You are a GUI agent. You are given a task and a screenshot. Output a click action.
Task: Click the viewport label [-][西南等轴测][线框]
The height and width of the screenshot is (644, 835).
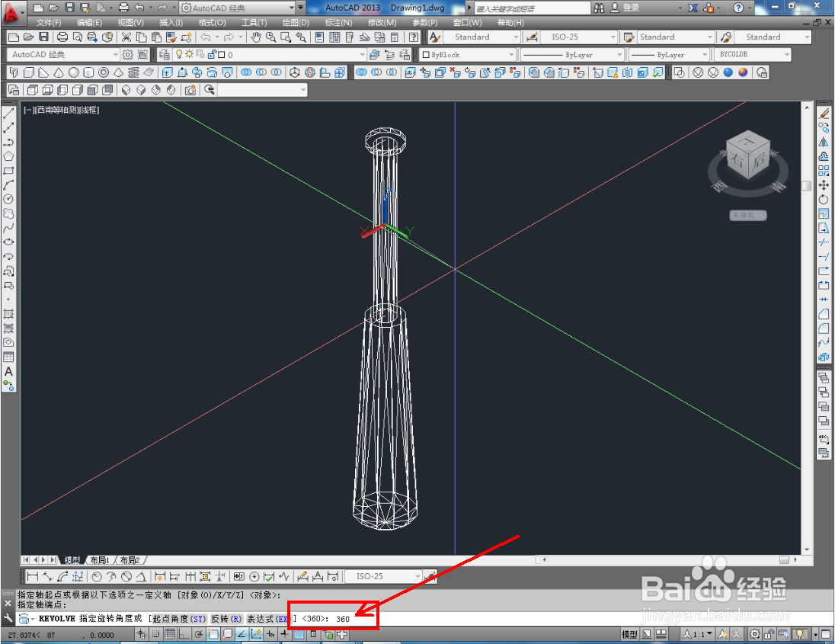coord(61,110)
